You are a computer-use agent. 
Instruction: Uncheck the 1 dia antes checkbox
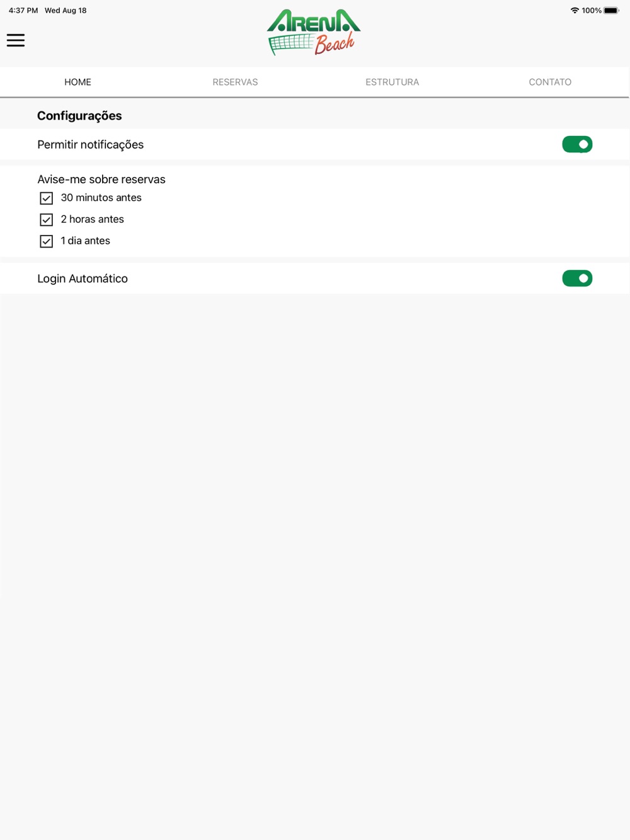(x=46, y=241)
